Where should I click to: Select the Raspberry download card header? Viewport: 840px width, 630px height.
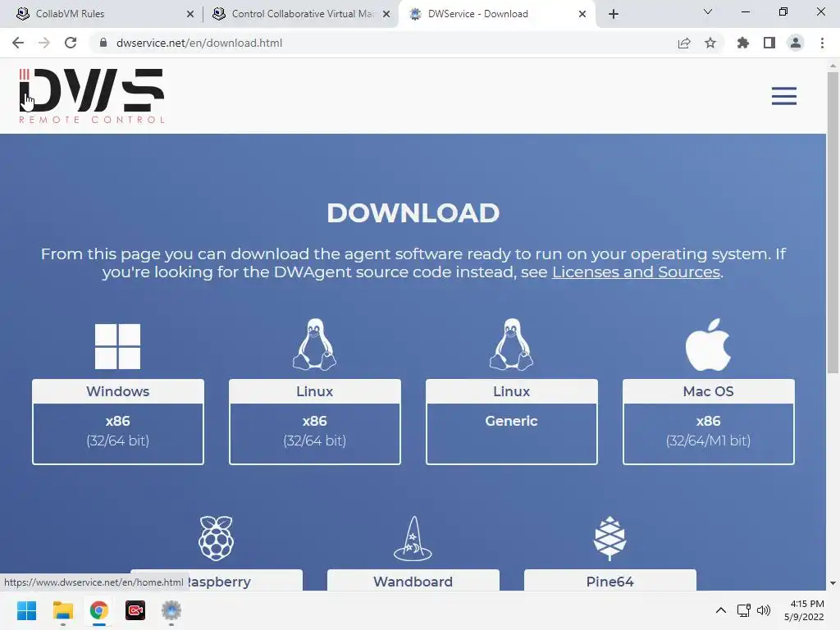(x=217, y=581)
